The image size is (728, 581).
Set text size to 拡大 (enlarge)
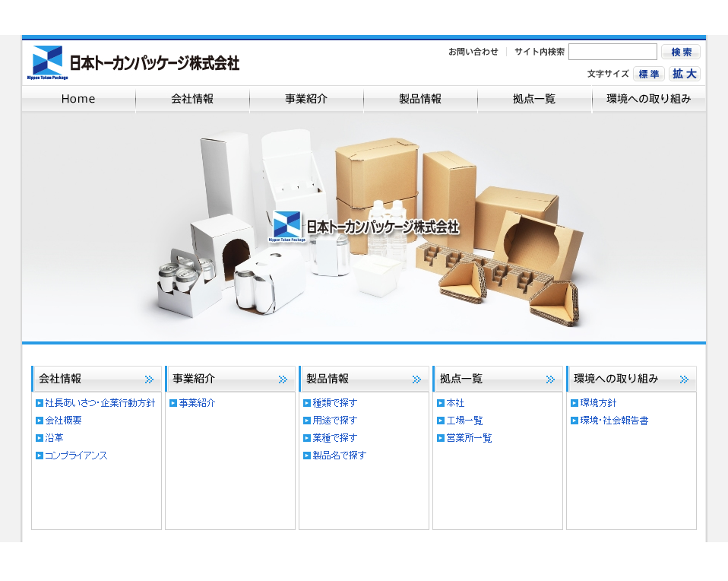point(684,74)
